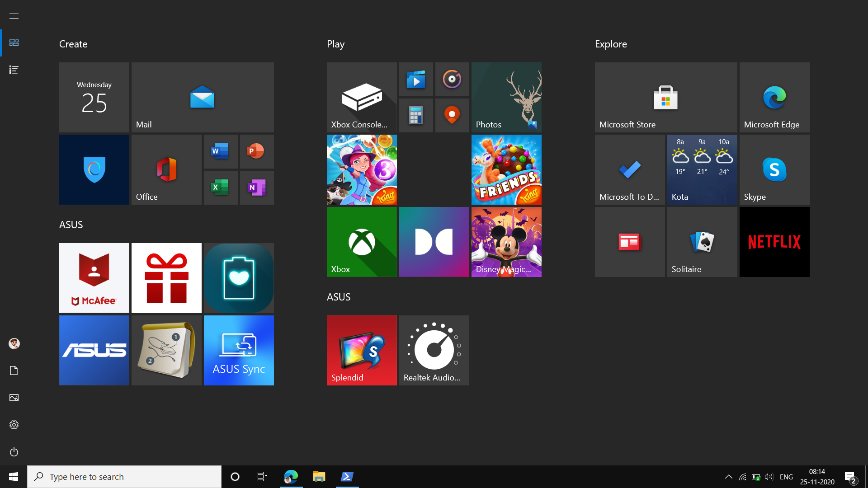Open the Wednesday 25 calendar tile

coord(94,97)
